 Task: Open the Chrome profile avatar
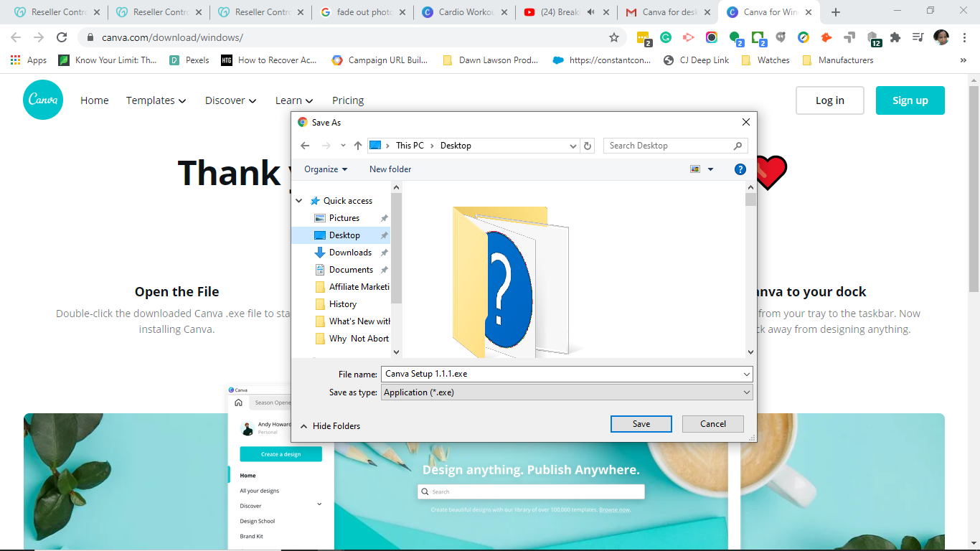pyautogui.click(x=941, y=37)
